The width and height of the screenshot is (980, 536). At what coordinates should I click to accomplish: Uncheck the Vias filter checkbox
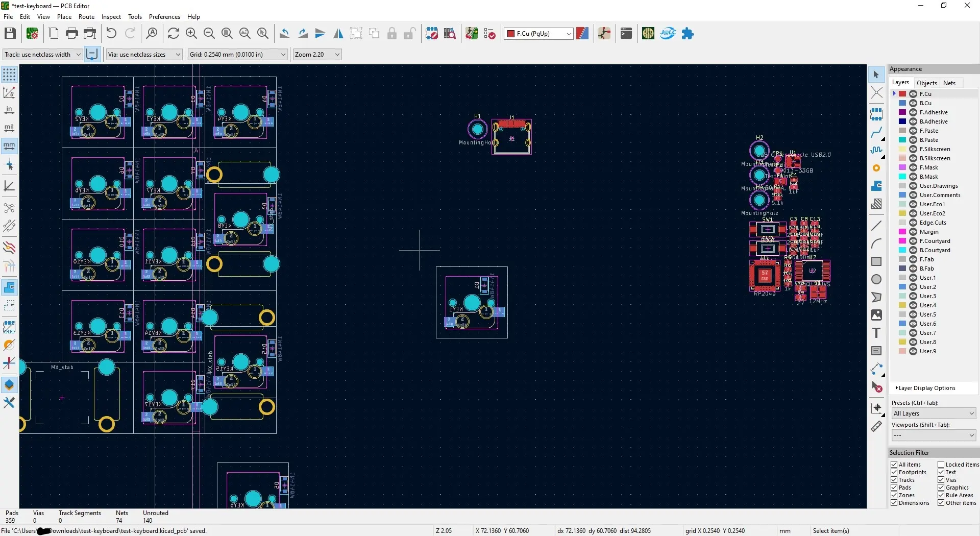[x=941, y=480]
